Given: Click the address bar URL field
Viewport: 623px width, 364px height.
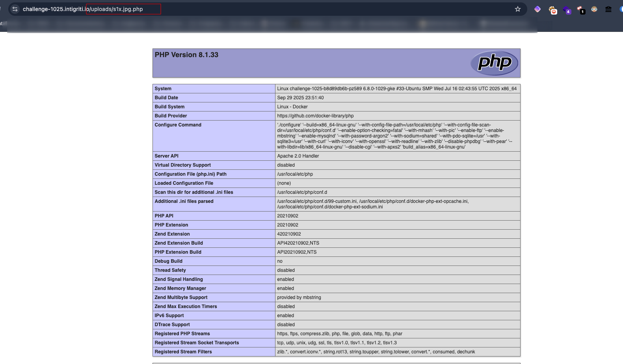Looking at the screenshot, I should pyautogui.click(x=236, y=9).
